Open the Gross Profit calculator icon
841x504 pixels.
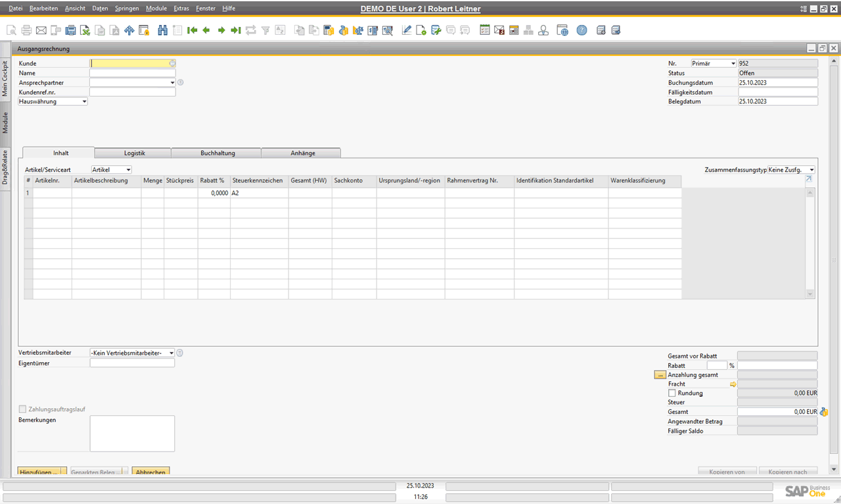329,30
